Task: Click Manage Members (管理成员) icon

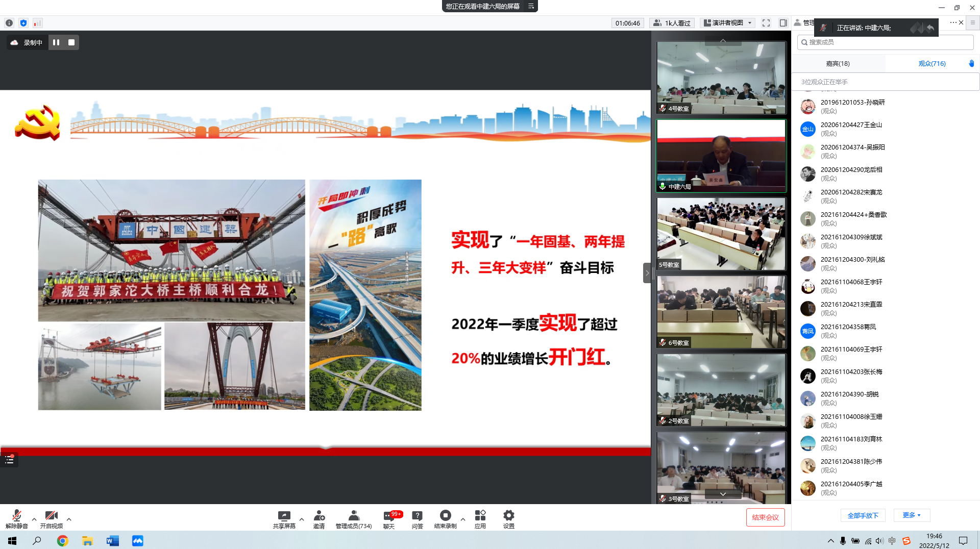Action: pos(353,518)
